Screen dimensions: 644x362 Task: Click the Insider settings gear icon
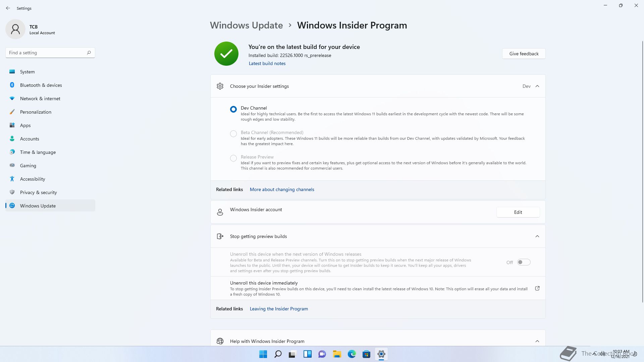tap(220, 86)
